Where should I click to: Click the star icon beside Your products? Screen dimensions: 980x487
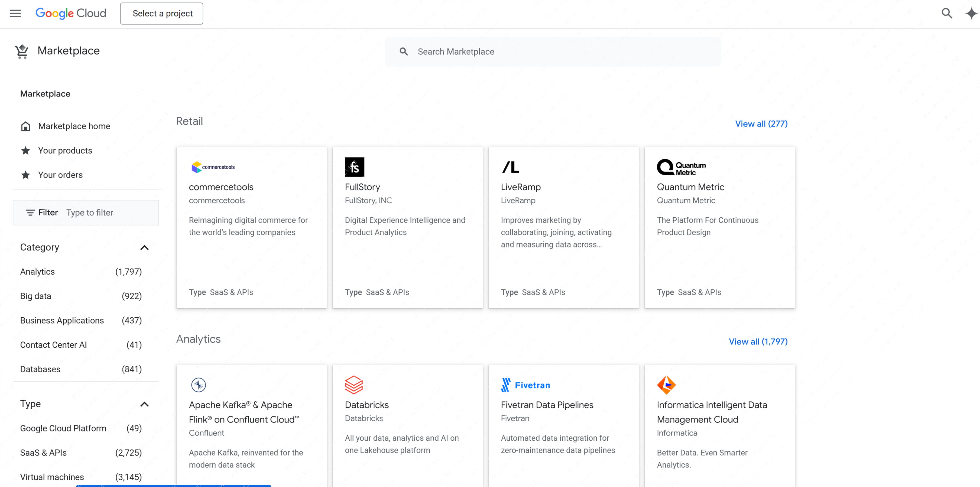coord(25,150)
